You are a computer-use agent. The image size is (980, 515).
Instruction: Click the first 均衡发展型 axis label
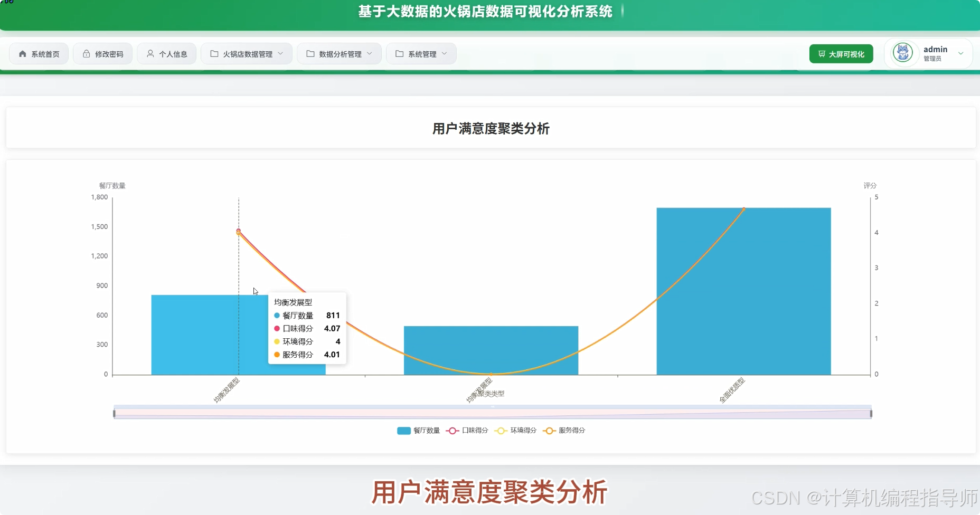click(227, 390)
